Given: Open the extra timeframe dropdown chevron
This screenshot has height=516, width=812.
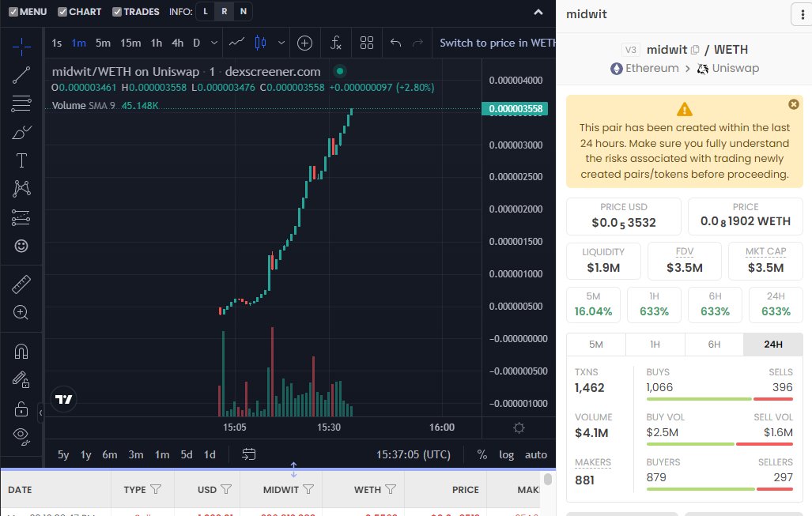Looking at the screenshot, I should 213,43.
